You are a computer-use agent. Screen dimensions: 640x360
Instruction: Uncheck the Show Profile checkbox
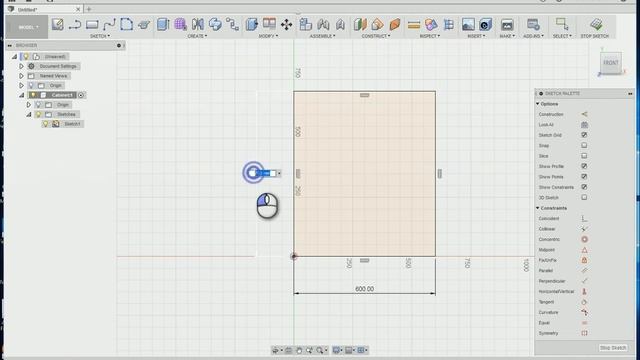point(584,166)
